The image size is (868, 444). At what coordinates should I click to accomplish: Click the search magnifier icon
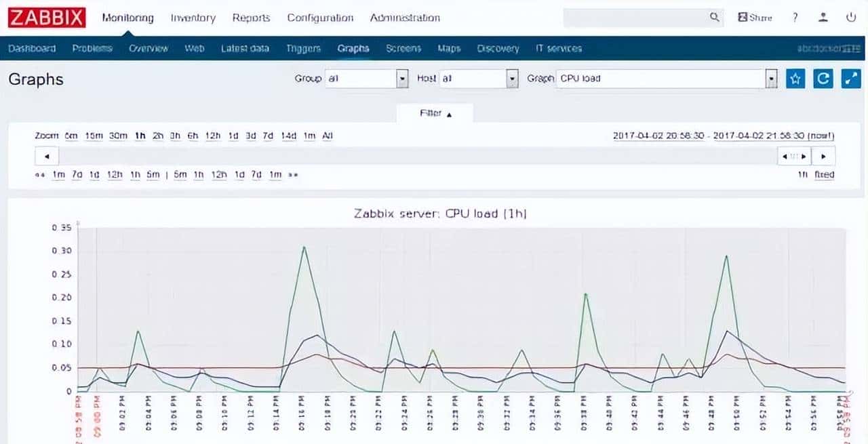[714, 18]
